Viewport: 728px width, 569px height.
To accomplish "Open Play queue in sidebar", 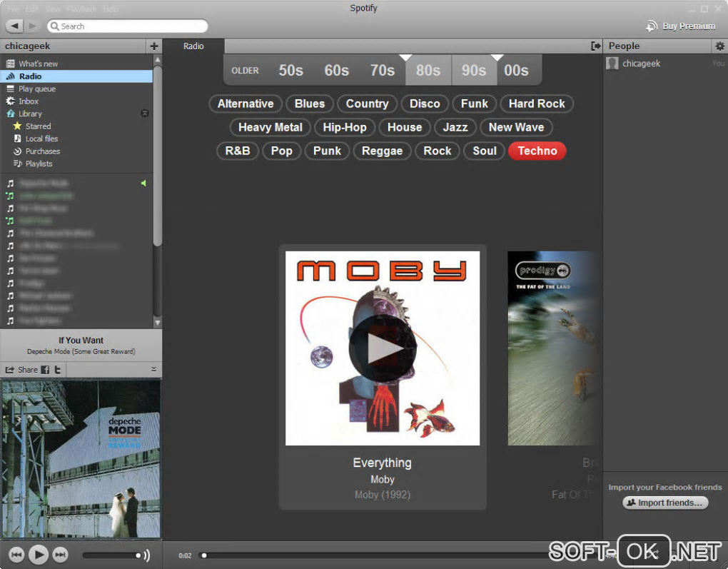I will coord(36,89).
